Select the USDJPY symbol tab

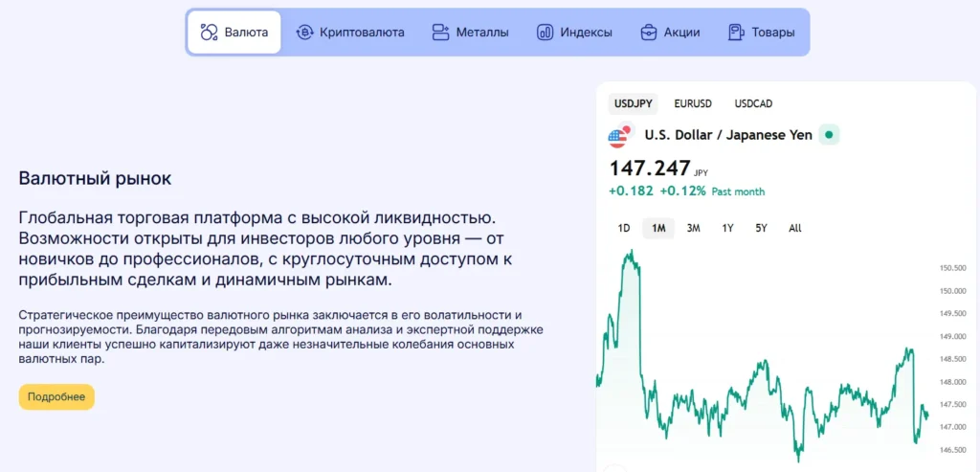[x=634, y=103]
